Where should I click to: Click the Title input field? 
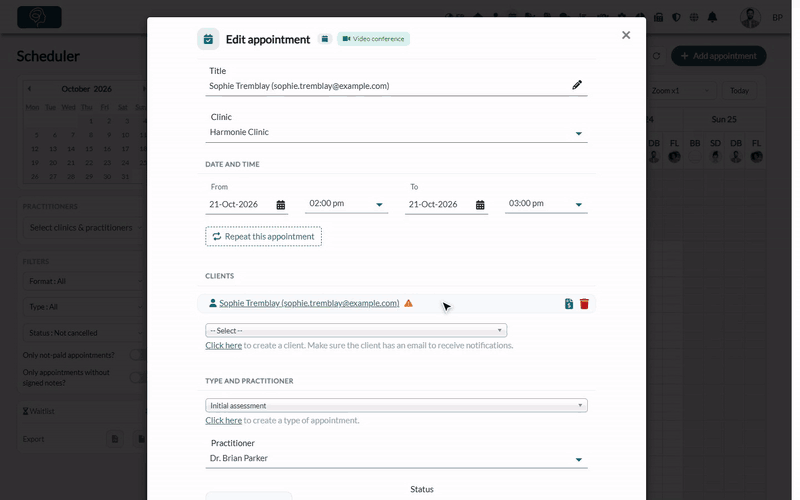pos(388,86)
